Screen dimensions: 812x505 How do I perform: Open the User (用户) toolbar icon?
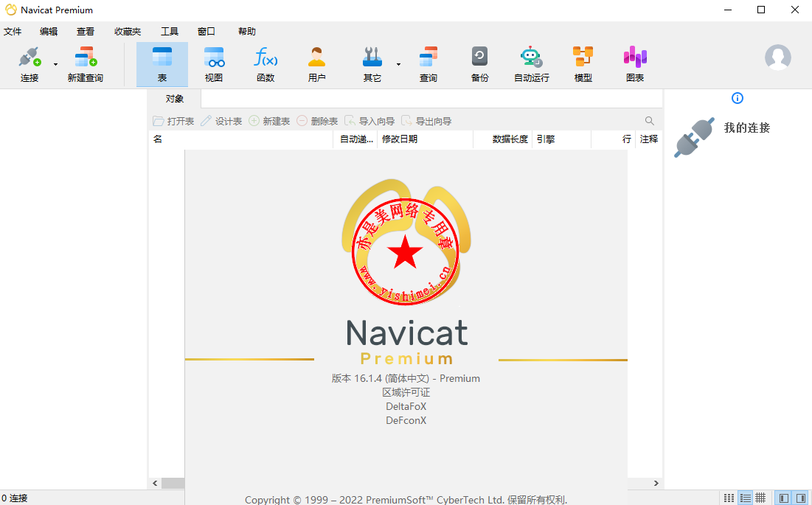pos(316,64)
